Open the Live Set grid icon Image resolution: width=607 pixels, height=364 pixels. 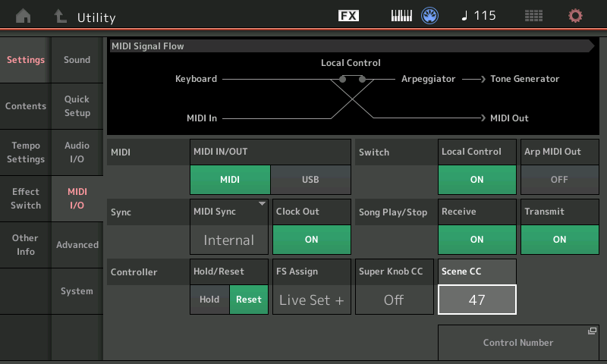533,16
